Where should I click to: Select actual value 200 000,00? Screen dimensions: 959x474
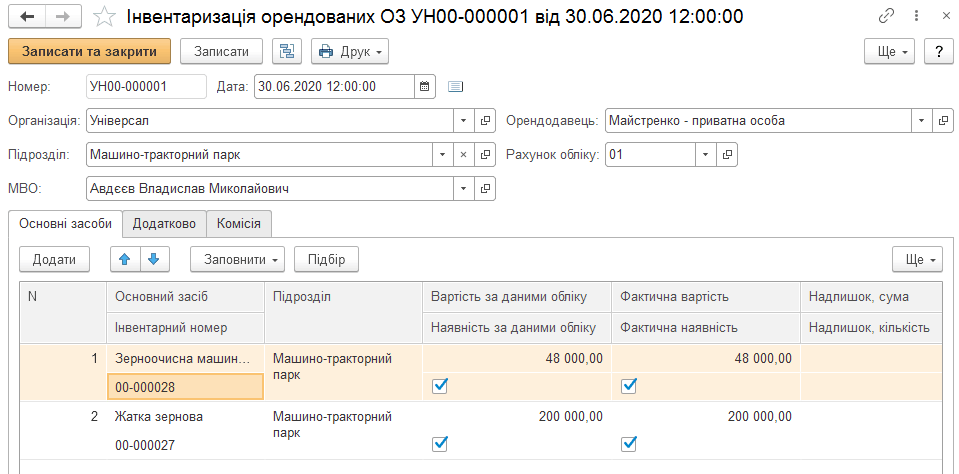(x=706, y=417)
